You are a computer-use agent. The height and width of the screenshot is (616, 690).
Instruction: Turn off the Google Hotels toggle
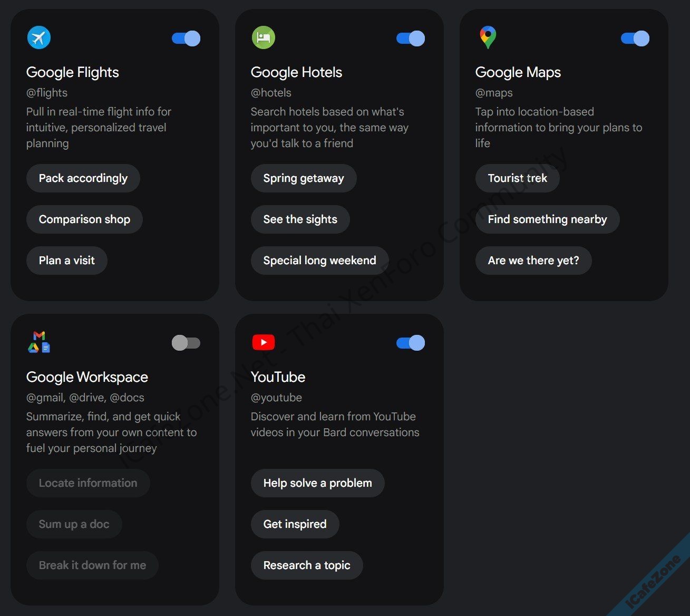click(x=411, y=38)
